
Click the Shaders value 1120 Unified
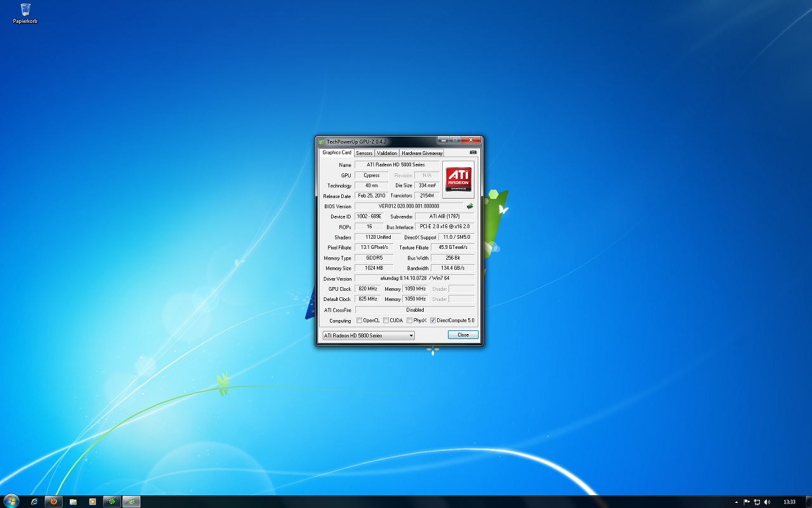(x=379, y=237)
